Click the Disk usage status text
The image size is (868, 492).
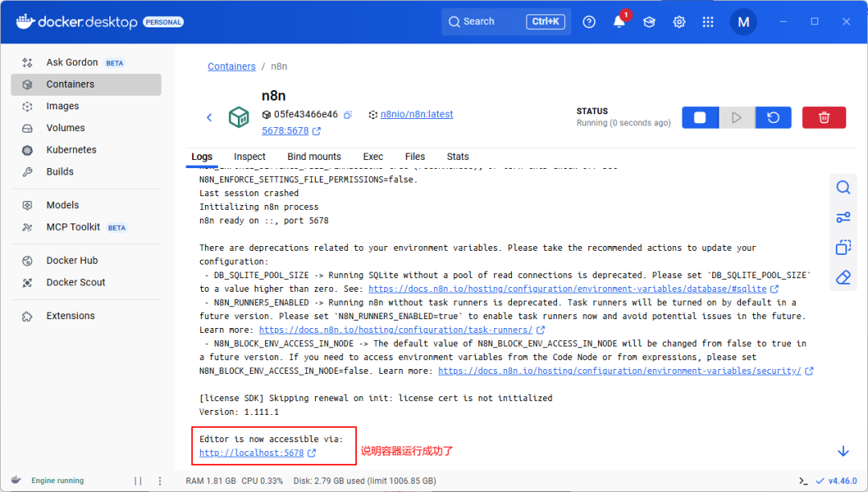(365, 481)
